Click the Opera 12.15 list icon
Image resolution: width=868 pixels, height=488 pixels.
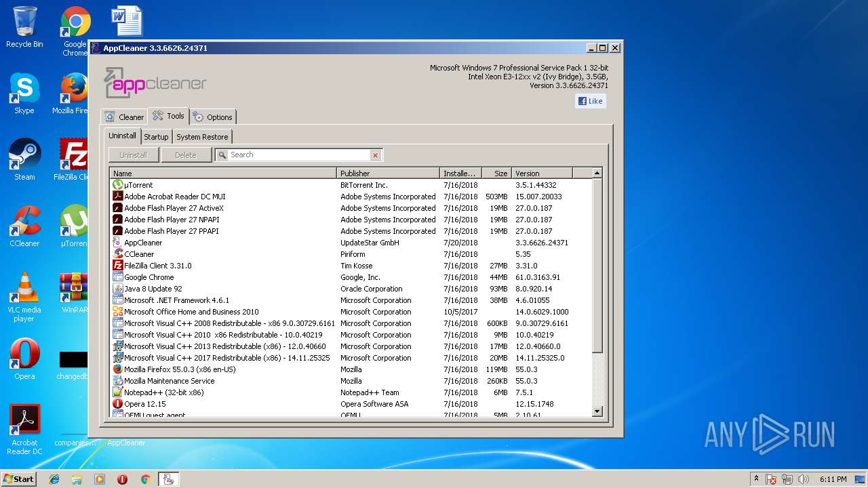point(118,404)
